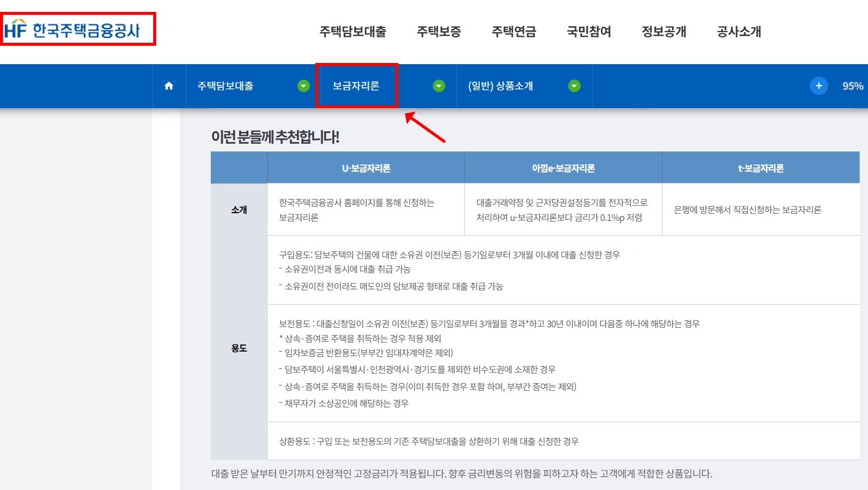Open the 주택보증 top menu

(439, 31)
